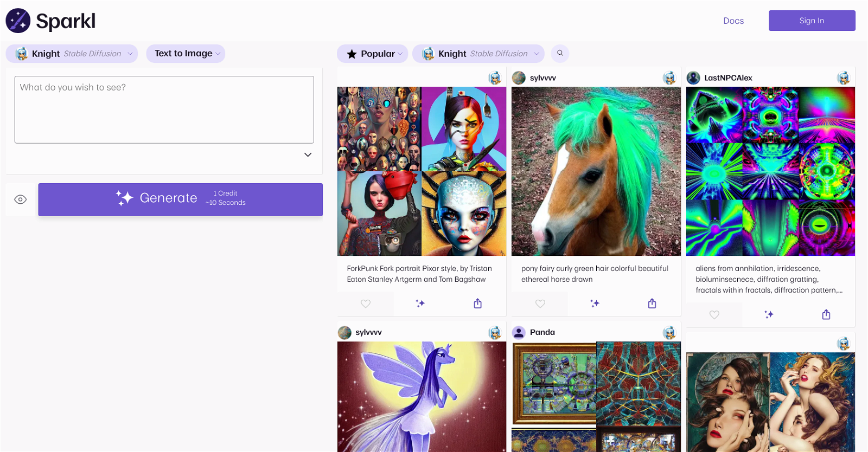Screen dimensions: 868x452
Task: Click sparkles icon under aliens fractal image
Action: (x=769, y=314)
